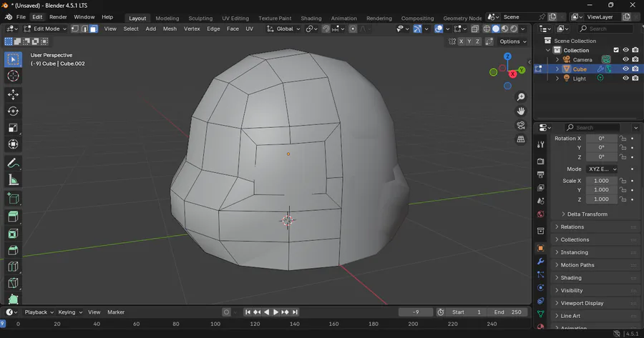Open the Tool properties tab

click(x=540, y=144)
